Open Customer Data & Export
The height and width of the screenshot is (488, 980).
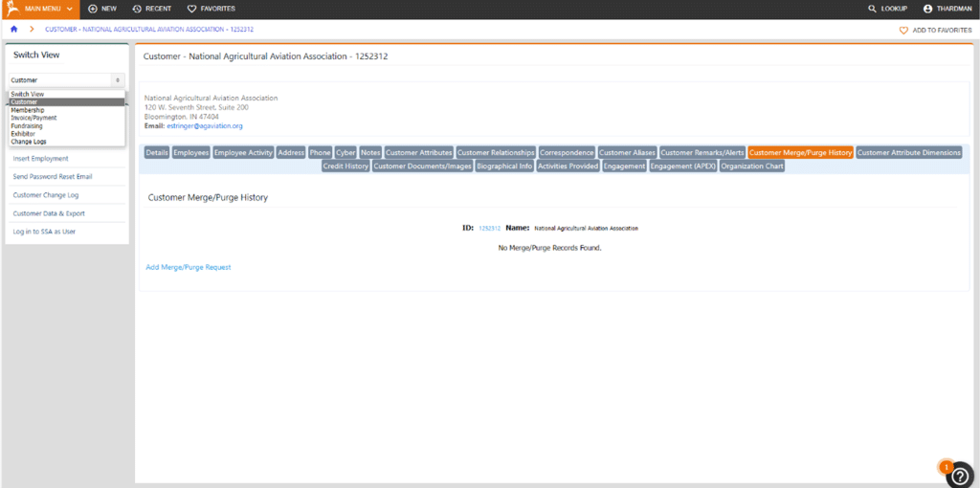[x=49, y=213]
